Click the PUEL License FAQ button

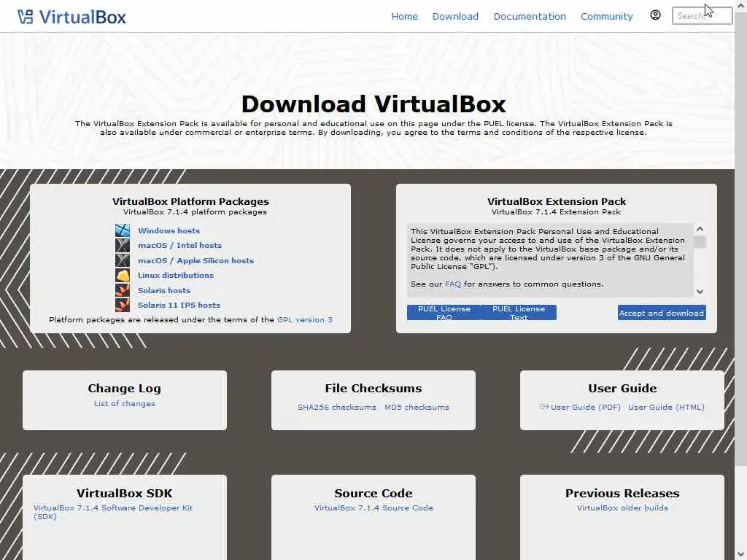tap(444, 312)
